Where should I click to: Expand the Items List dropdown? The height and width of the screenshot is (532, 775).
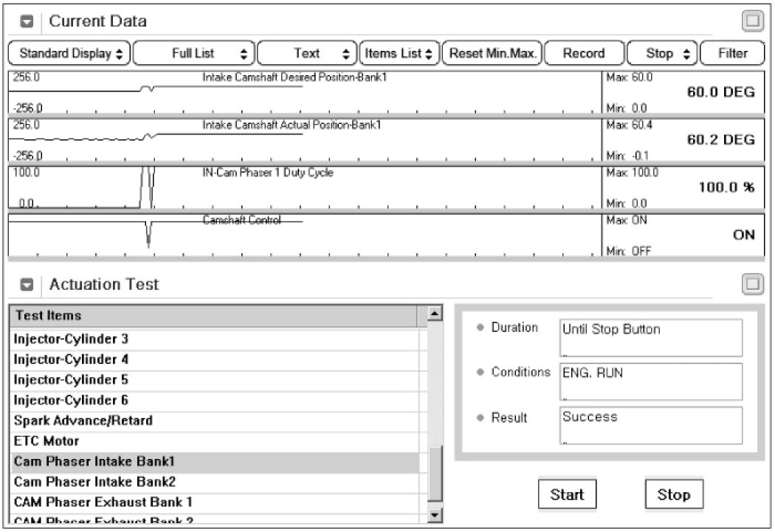click(x=399, y=53)
